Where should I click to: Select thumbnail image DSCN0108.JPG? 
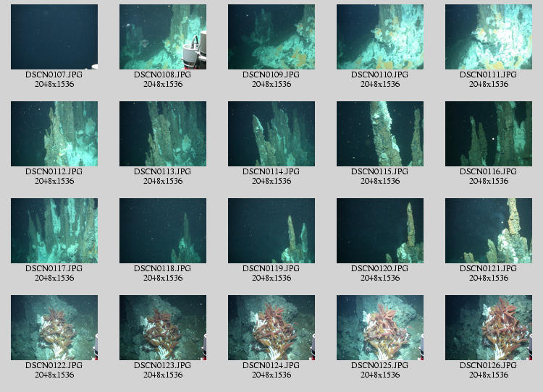[163, 37]
